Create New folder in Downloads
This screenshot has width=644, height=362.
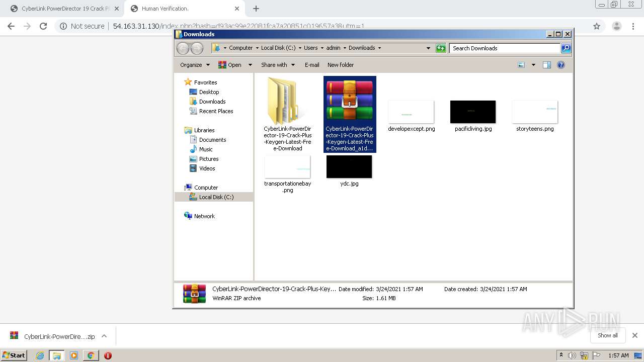341,65
